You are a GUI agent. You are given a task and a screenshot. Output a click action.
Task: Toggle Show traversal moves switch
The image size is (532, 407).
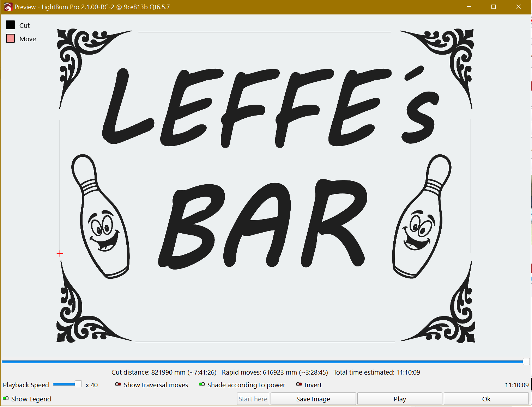118,384
